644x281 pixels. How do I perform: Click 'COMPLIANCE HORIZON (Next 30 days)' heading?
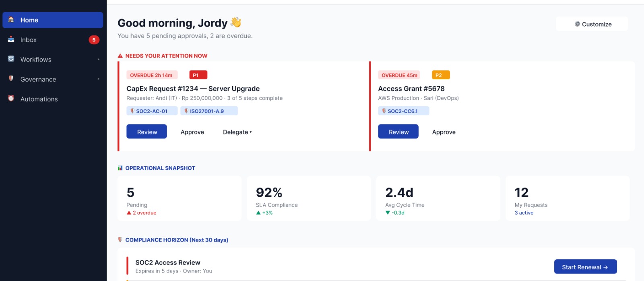tap(177, 240)
